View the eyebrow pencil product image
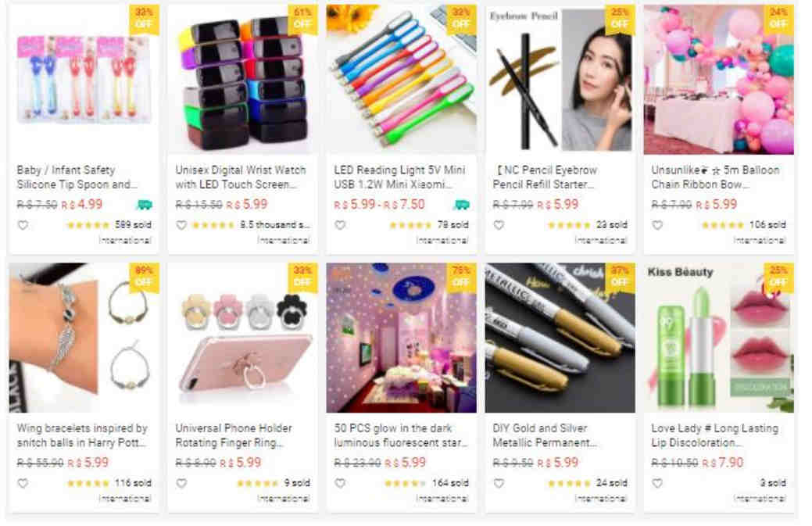Image resolution: width=812 pixels, height=526 pixels. click(x=560, y=79)
